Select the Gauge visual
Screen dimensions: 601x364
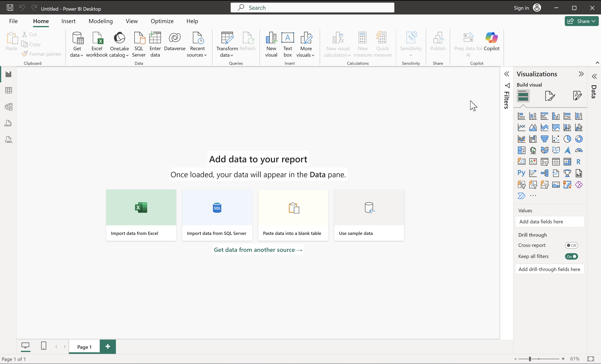[x=579, y=150]
